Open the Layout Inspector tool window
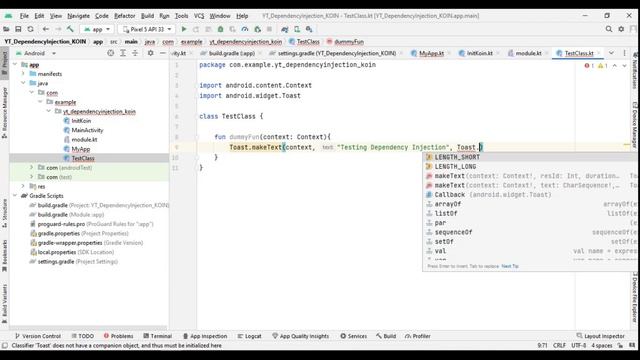This screenshot has height=360, width=640. click(600, 336)
